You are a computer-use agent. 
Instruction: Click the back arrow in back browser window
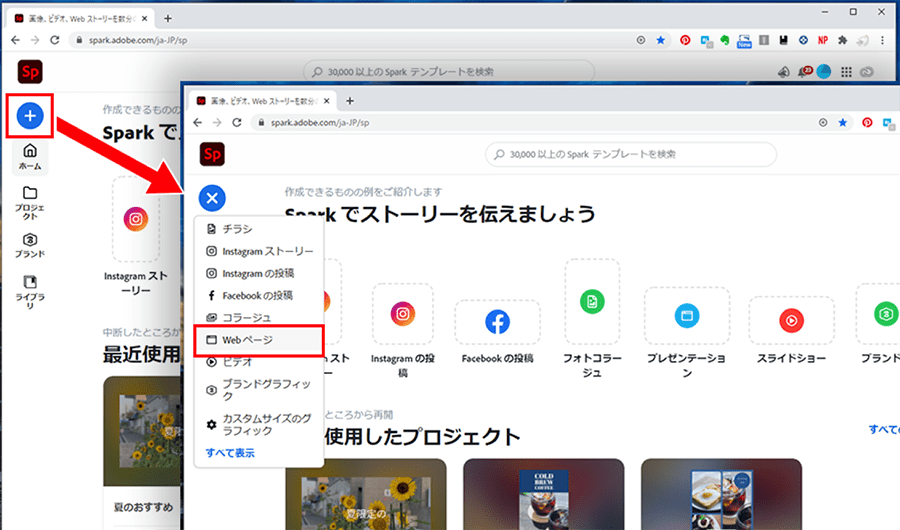tap(15, 40)
